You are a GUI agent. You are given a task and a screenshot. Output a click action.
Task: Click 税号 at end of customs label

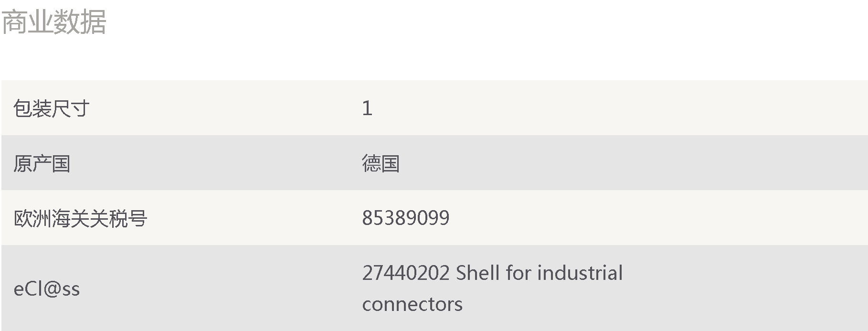(x=128, y=218)
